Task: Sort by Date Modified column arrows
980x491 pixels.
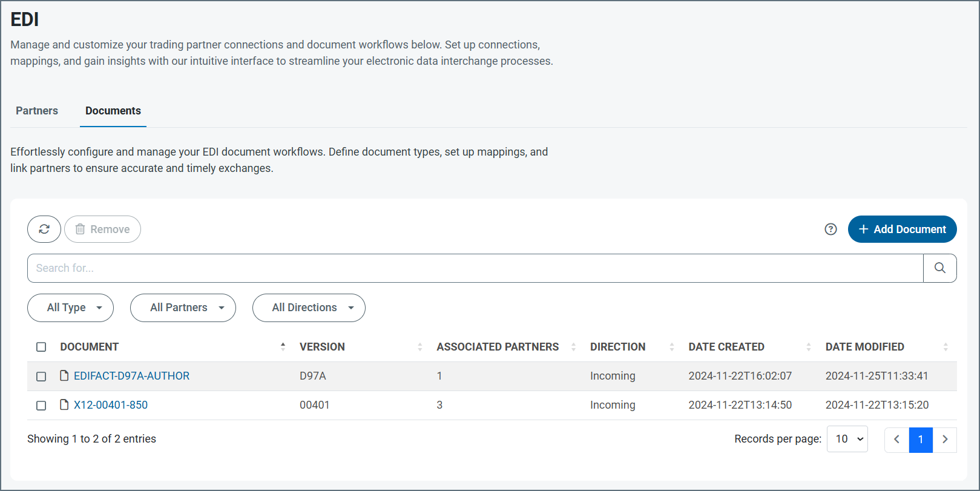Action: click(945, 347)
